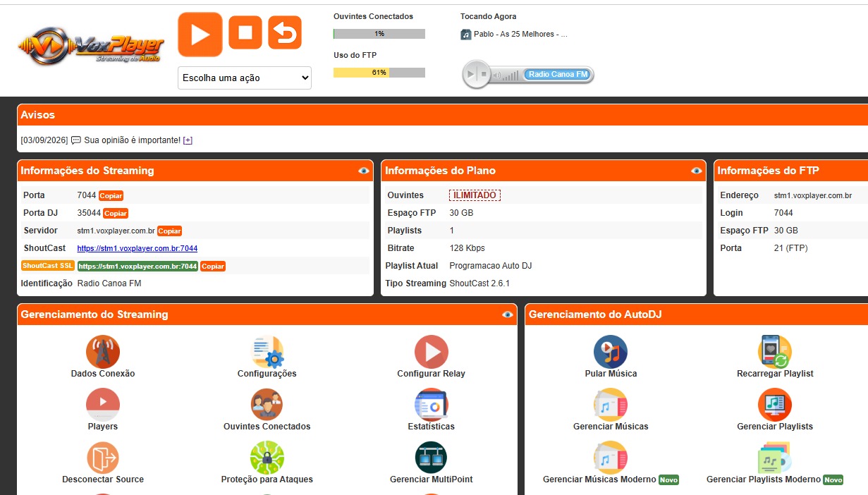
Task: Open Dados Conexão antenna icon
Action: tap(103, 351)
